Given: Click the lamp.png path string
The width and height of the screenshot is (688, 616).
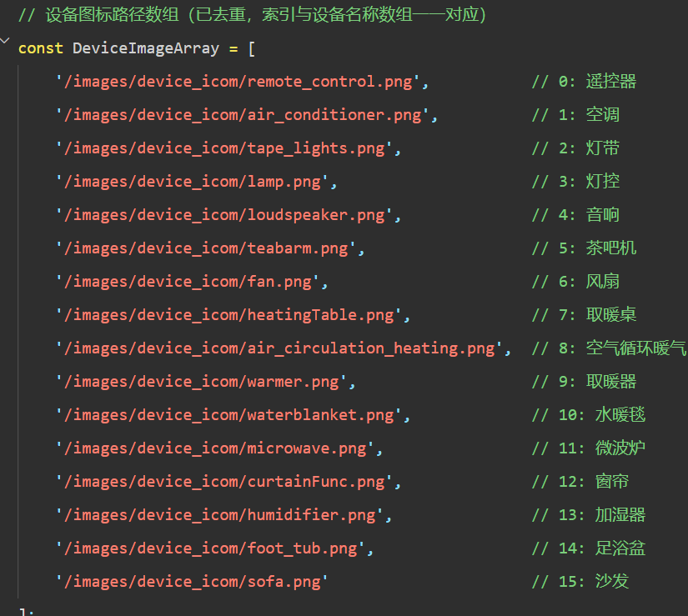Looking at the screenshot, I should 196,182.
